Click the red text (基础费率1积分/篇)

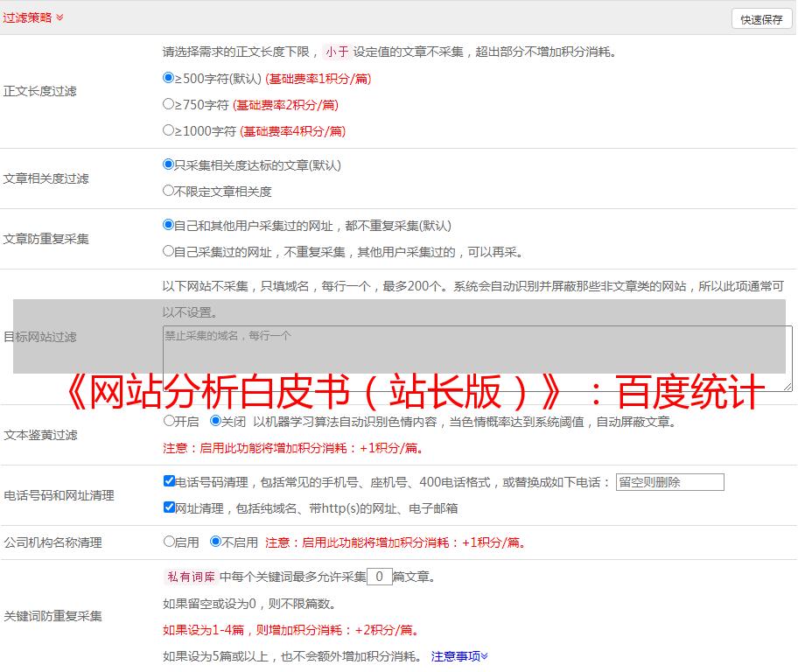coord(318,79)
